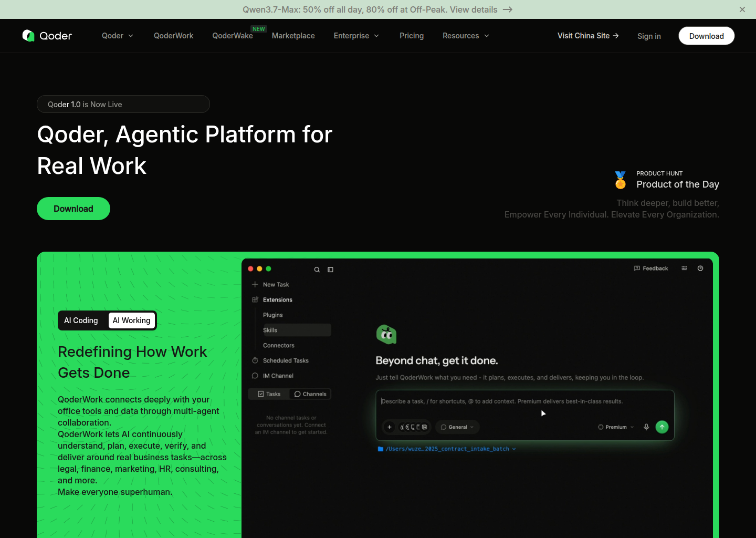Click the Product Hunt medal icon
Viewport: 756px width, 538px height.
tap(621, 180)
